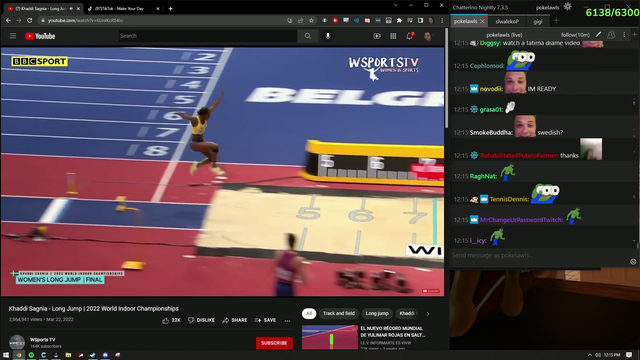Open Steam from the taskbar
This screenshot has height=360, width=640.
click(93, 355)
